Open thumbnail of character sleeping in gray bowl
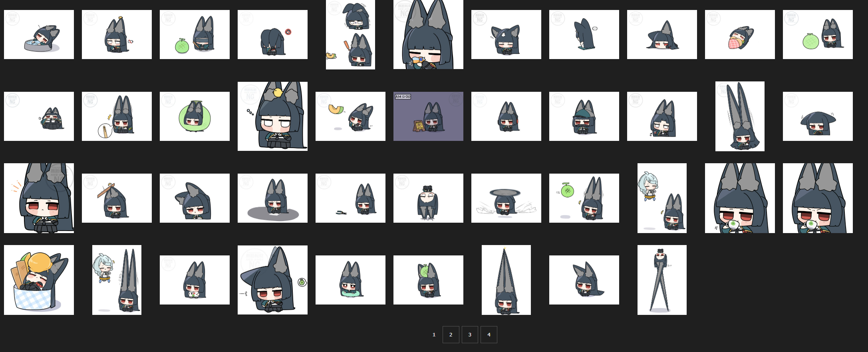This screenshot has width=868, height=352. tap(39, 34)
